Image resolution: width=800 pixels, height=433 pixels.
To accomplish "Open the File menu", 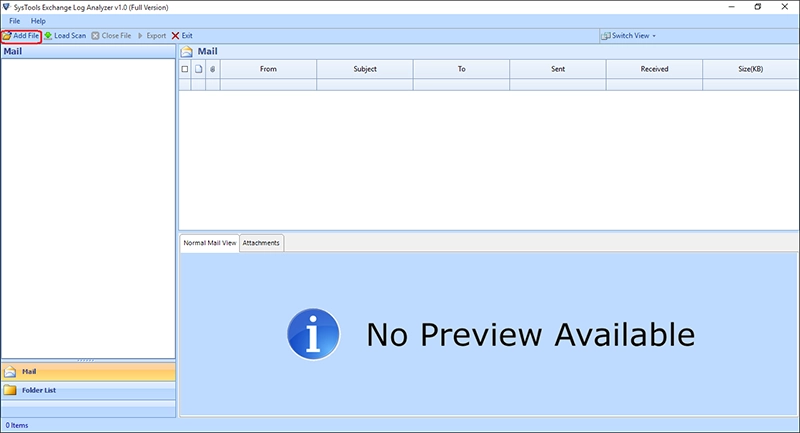I will pos(14,21).
